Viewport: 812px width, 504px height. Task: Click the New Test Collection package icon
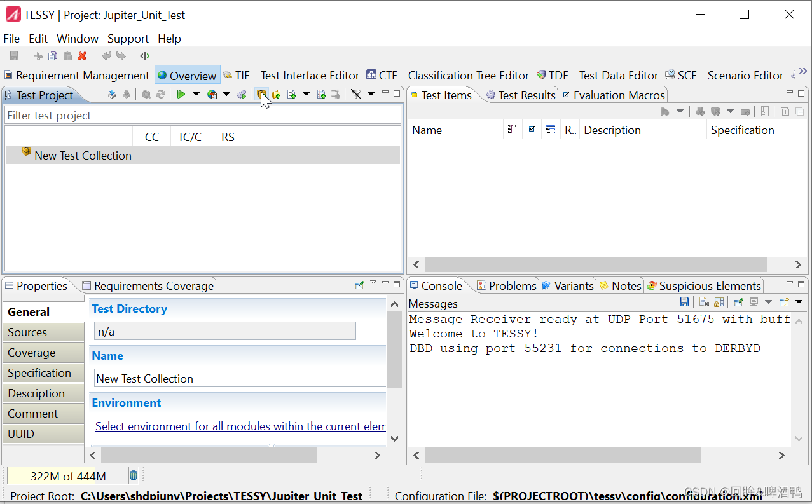[261, 94]
